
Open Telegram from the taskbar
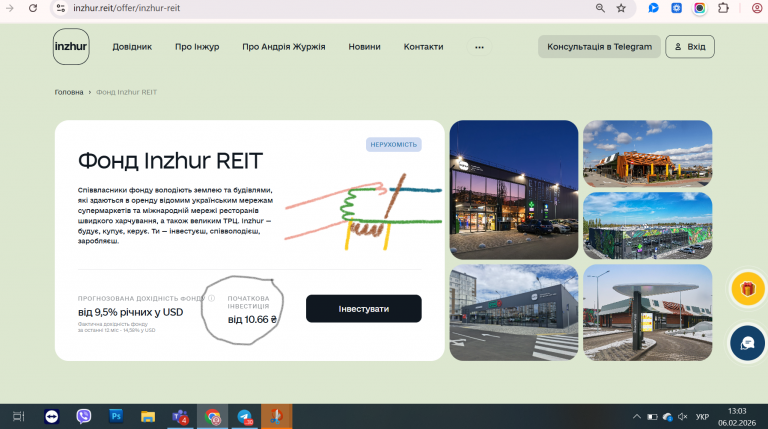(245, 417)
